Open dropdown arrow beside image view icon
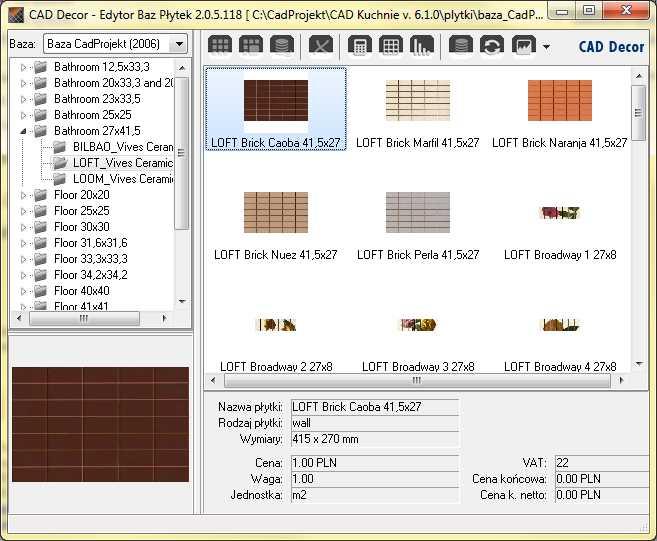 546,47
